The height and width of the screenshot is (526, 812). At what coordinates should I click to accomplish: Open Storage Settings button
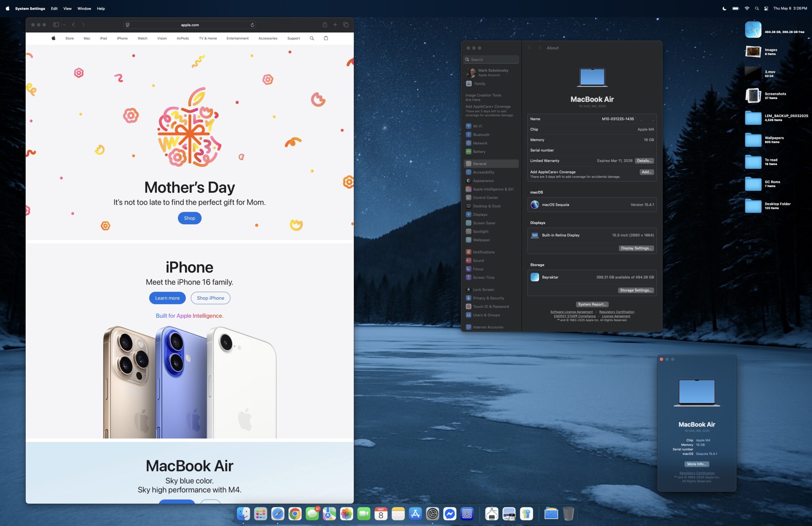point(636,290)
